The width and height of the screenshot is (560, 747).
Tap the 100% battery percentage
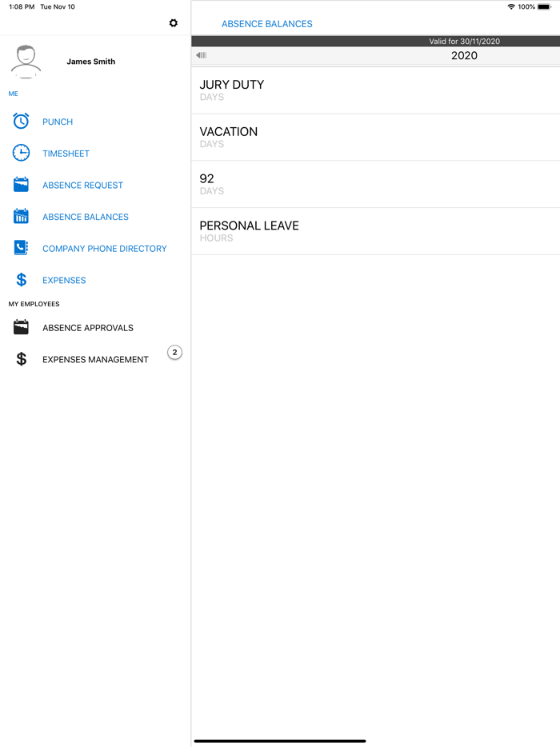[x=526, y=6]
